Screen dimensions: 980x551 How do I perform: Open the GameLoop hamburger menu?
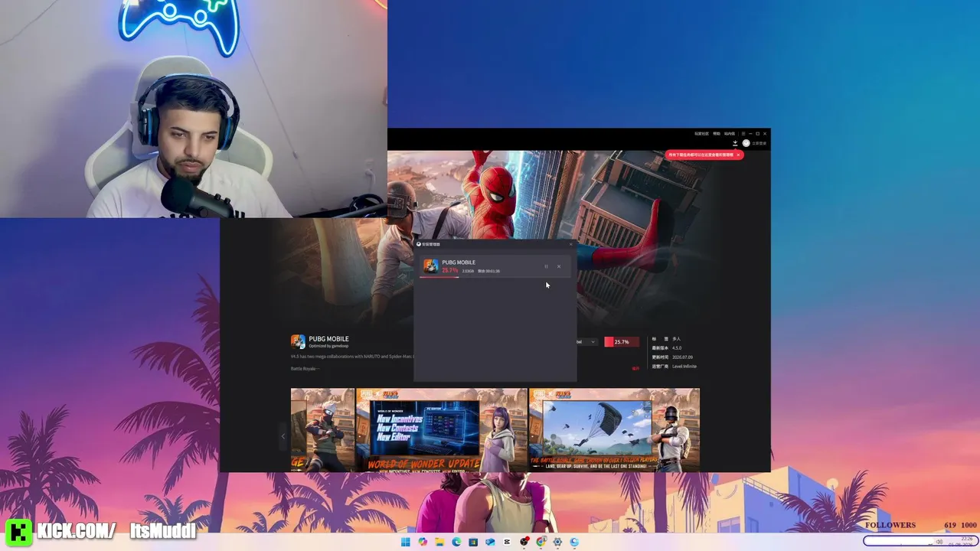[743, 134]
